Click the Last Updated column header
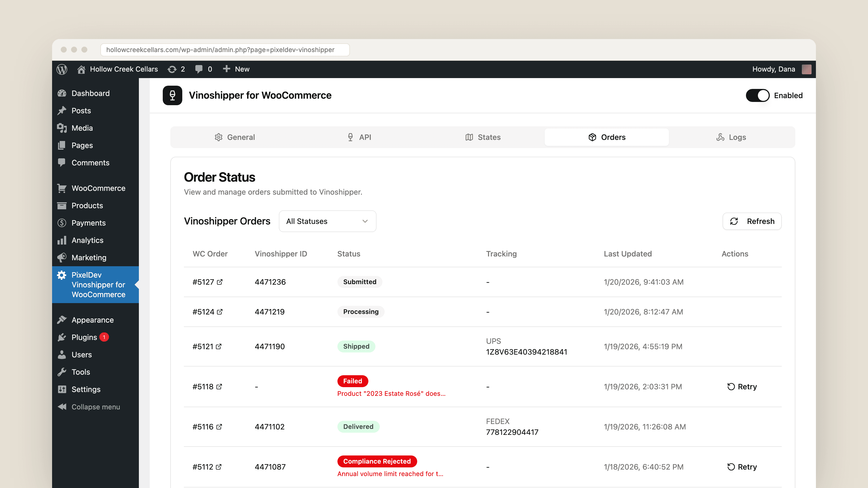This screenshot has height=488, width=868. pos(628,254)
